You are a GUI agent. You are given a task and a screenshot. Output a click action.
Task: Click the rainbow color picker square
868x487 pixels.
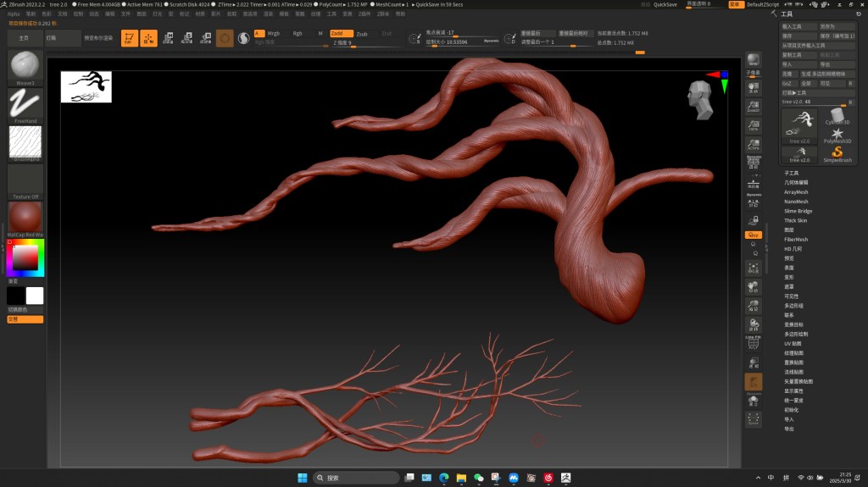tap(25, 257)
